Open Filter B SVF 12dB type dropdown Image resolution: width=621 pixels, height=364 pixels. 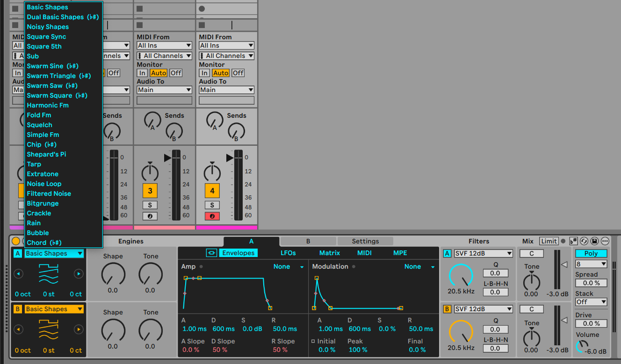(x=484, y=309)
